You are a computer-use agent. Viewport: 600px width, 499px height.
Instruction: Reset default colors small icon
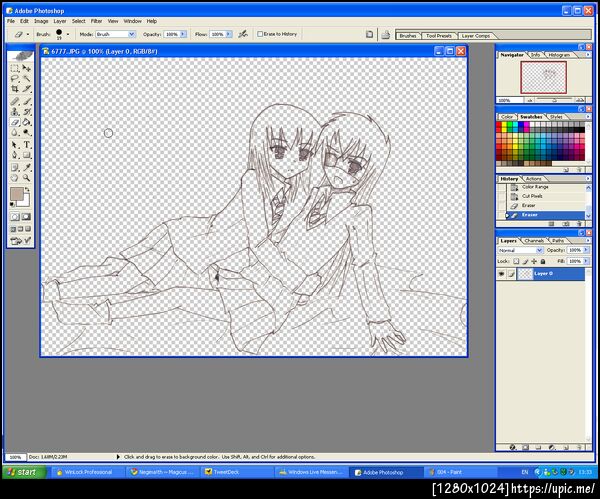(x=12, y=205)
